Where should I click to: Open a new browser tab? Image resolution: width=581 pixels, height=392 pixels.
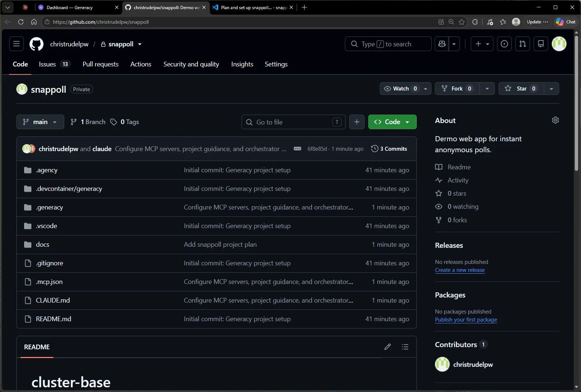[304, 7]
